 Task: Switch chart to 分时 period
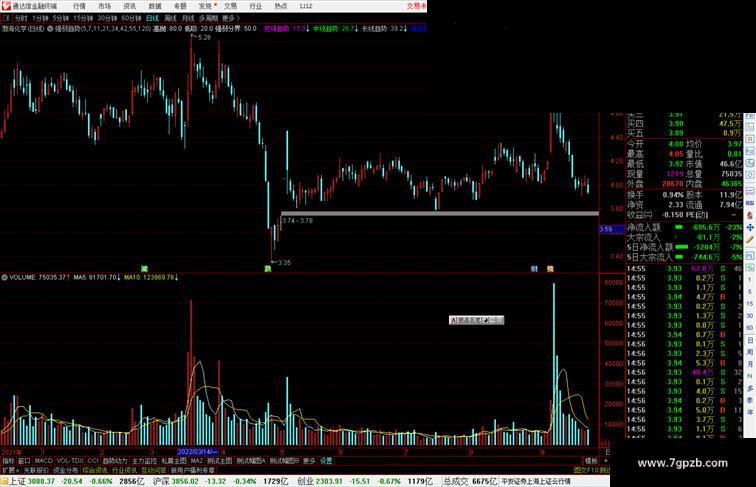21,18
